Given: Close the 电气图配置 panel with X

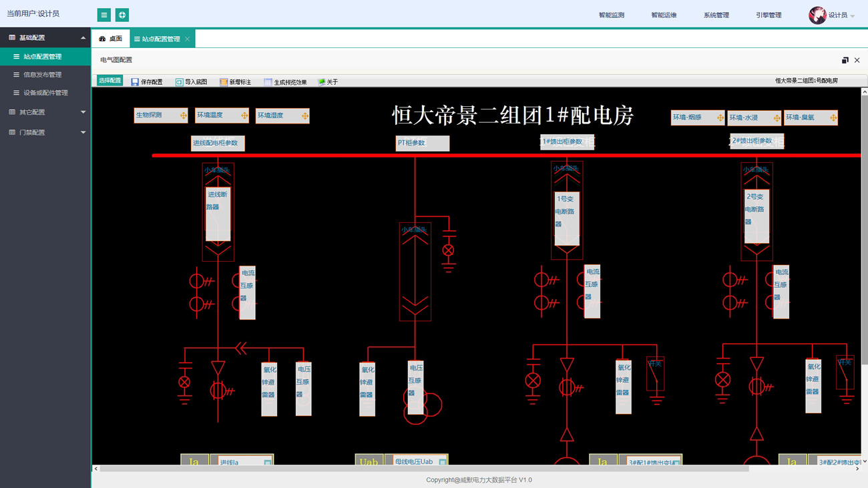Looking at the screenshot, I should pos(857,60).
